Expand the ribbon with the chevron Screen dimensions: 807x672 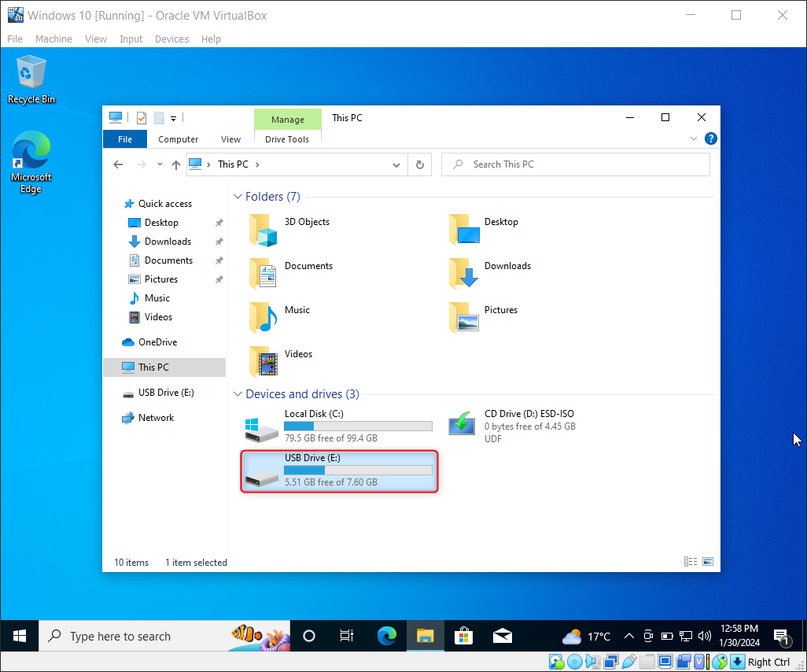coord(693,138)
